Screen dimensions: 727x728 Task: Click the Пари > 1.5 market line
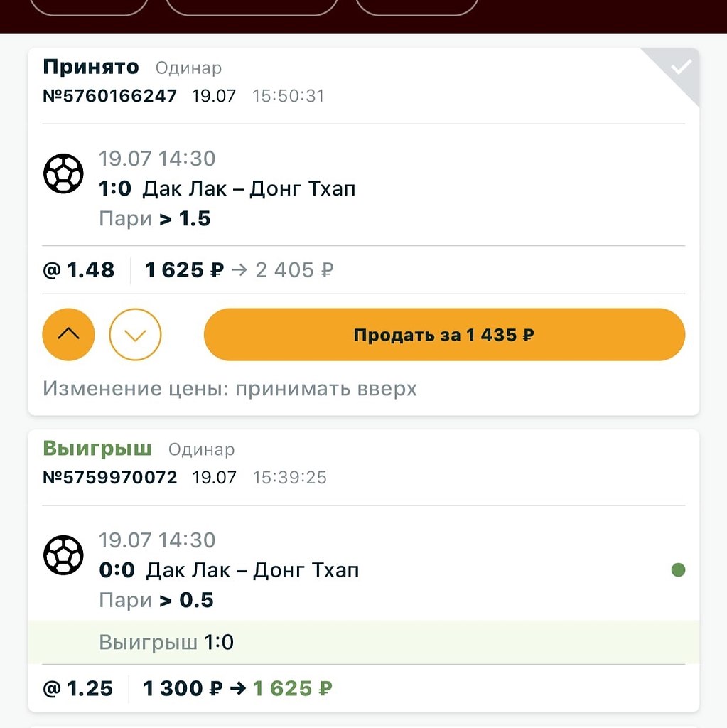coord(155,219)
